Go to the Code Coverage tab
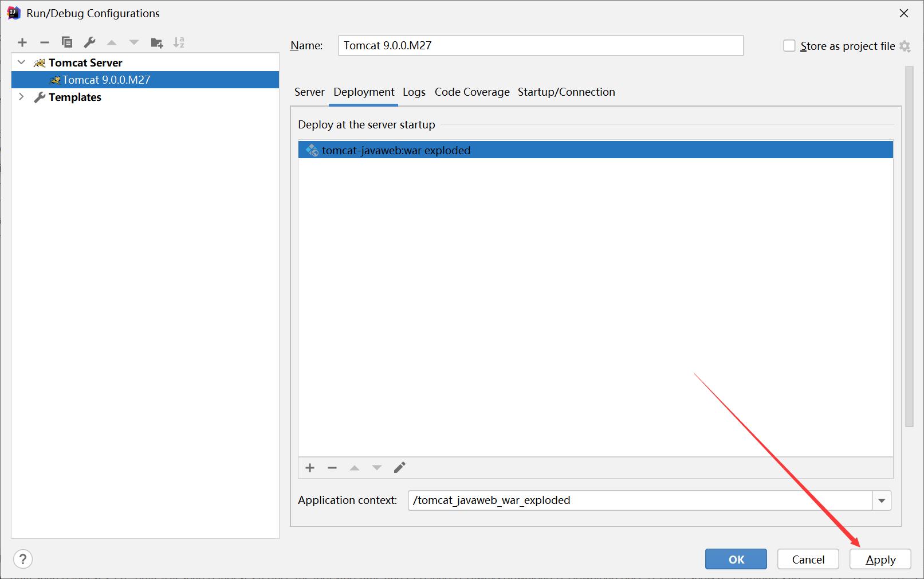924x579 pixels. click(472, 92)
